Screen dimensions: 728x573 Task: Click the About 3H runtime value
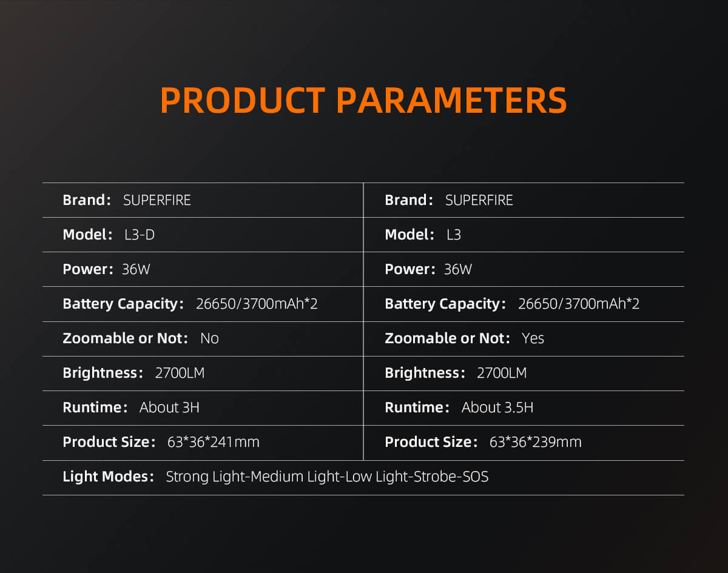click(x=169, y=407)
